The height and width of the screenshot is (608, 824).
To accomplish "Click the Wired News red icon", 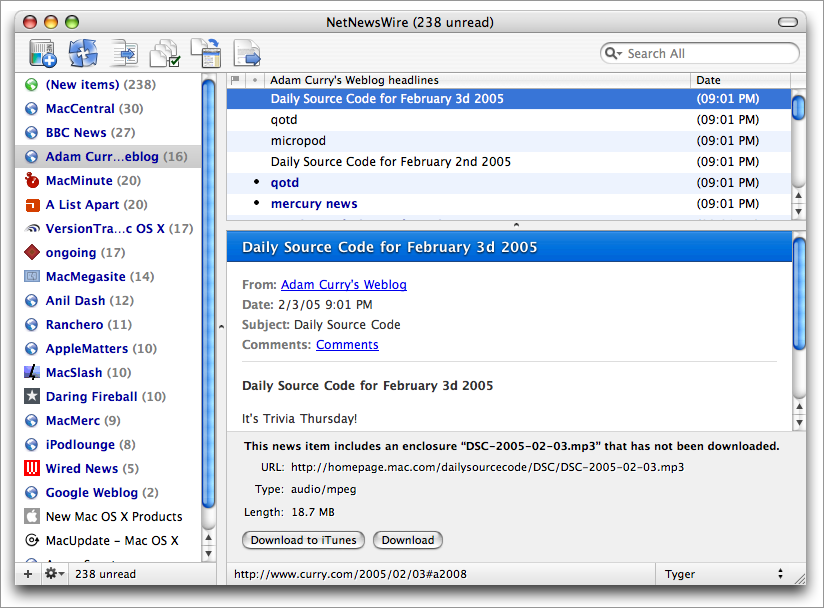I will pyautogui.click(x=32, y=468).
